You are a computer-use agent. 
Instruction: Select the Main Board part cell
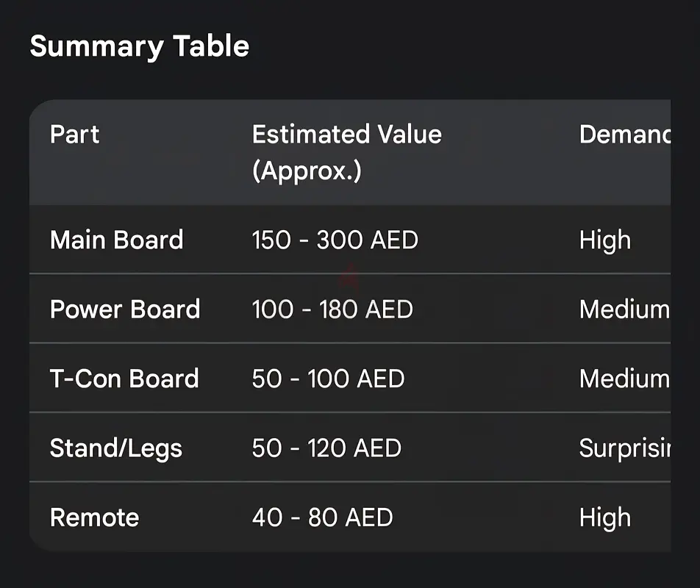tap(116, 240)
